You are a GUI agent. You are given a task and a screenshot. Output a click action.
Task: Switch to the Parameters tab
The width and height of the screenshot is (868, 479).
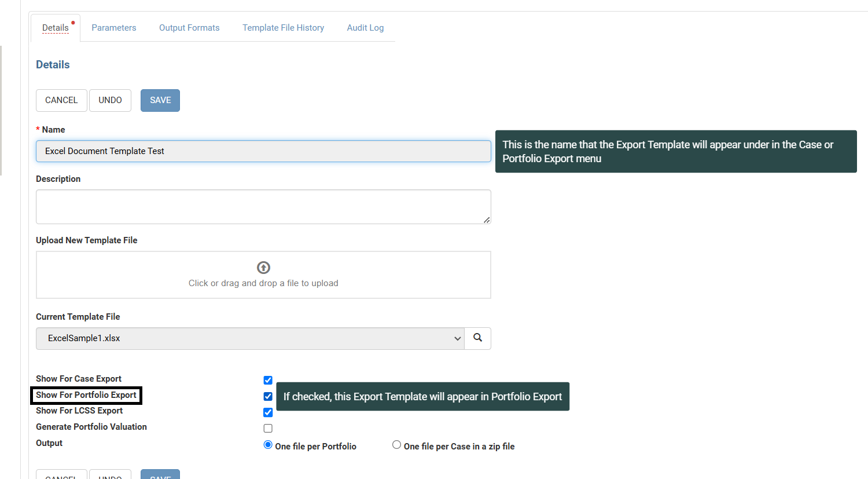(114, 28)
